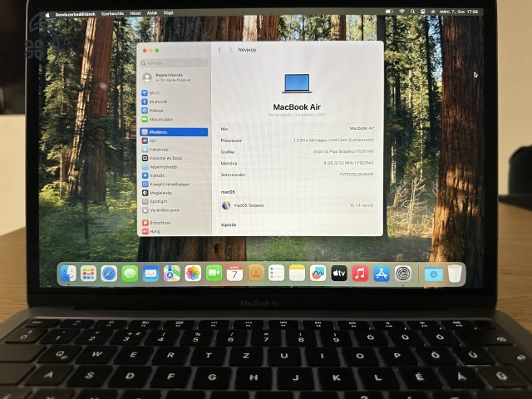The image size is (532, 399).
Task: Click the date and time in the menu bar
Action: (459, 12)
